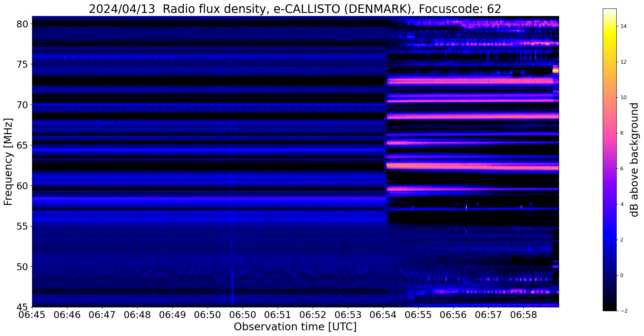
Task: Select the 06:45 time tick label
Action: point(32,315)
